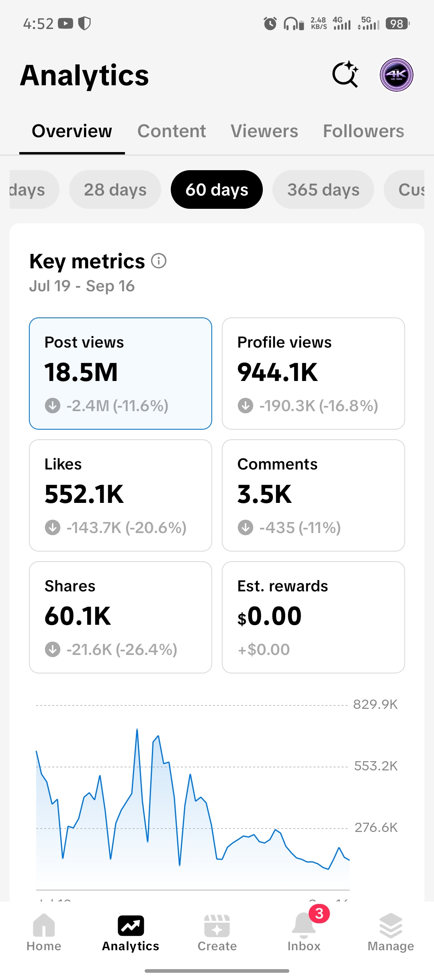
Task: Go to Home in bottom navigation
Action: (x=44, y=932)
